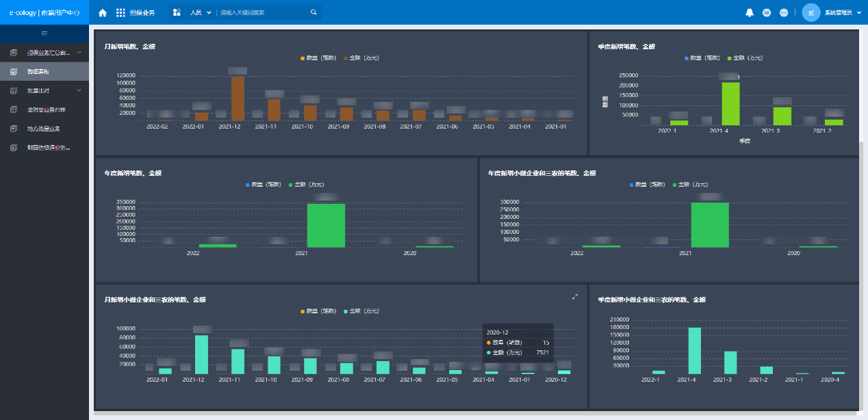Collapse the sidebar with the hamburger icon
The image size is (868, 420).
(x=44, y=34)
